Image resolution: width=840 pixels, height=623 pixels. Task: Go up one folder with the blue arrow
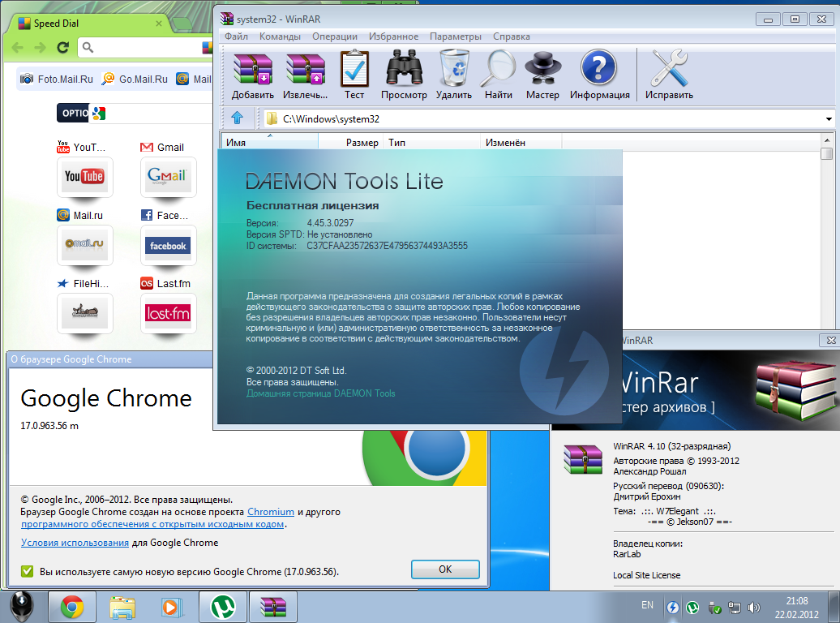(238, 118)
